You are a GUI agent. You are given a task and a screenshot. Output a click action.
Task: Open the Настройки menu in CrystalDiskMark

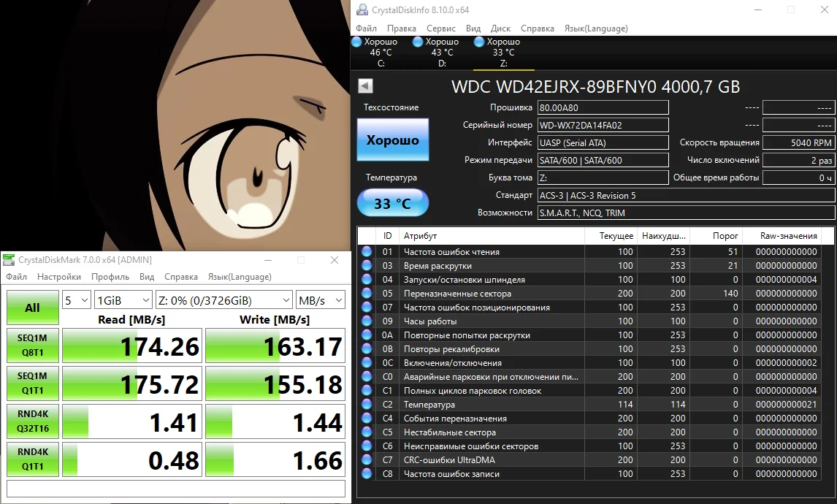pos(59,277)
